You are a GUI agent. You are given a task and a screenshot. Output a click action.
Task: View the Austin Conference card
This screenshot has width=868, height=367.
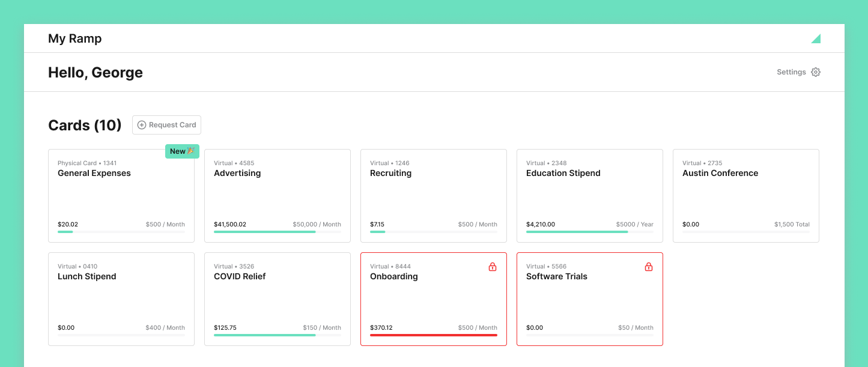point(746,196)
